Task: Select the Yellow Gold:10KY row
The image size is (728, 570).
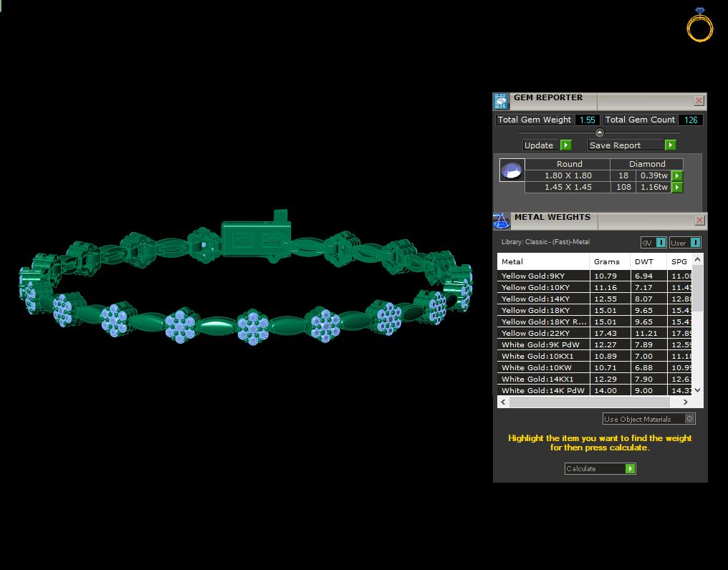Action: tap(595, 287)
